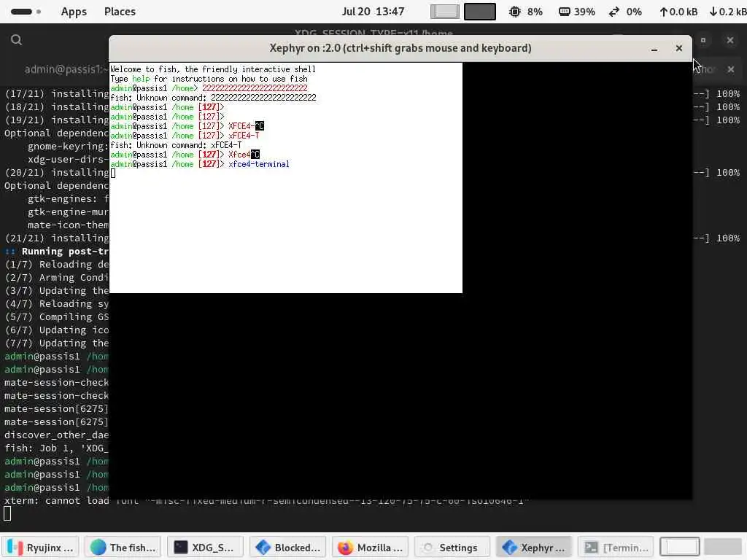Click the xfce4-terminal command text in Xephyr
Image resolution: width=747 pixels, height=560 pixels.
pyautogui.click(x=259, y=164)
